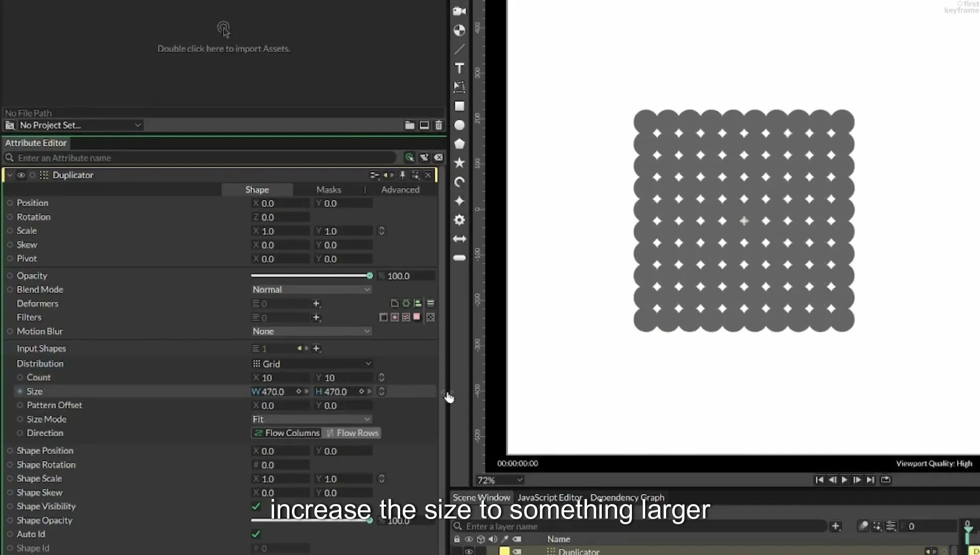The height and width of the screenshot is (555, 980).
Task: Select the Arrow shape tool
Action: pos(459,239)
